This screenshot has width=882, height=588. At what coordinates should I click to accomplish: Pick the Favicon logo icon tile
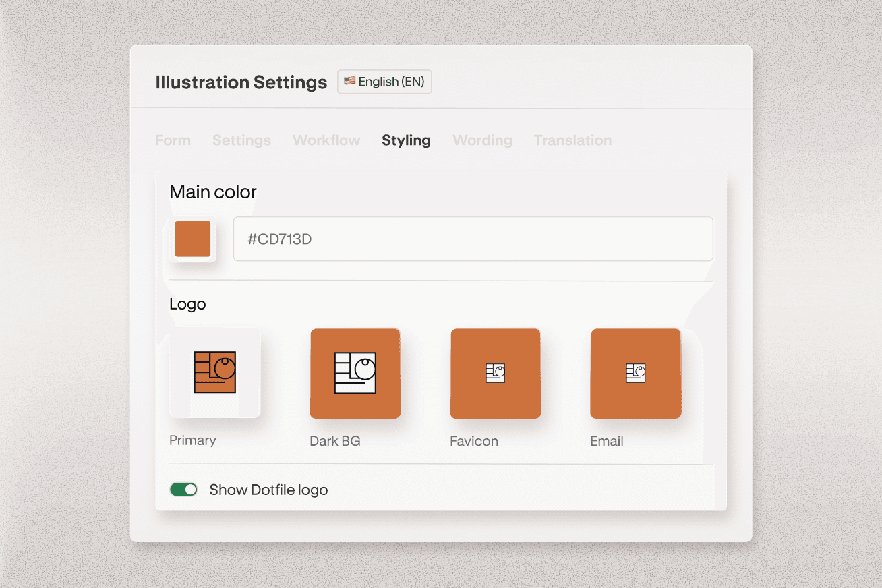click(496, 373)
